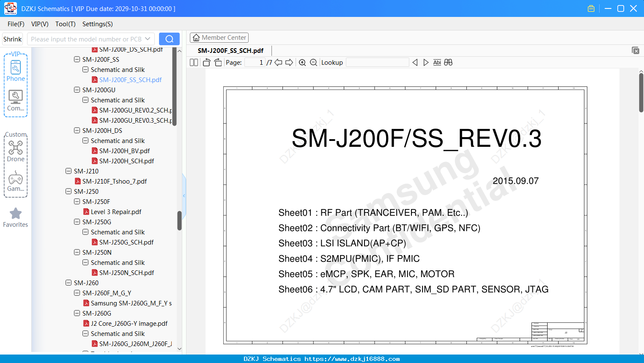Collapse the SM-J250G node
The image size is (644, 363).
[x=77, y=222]
